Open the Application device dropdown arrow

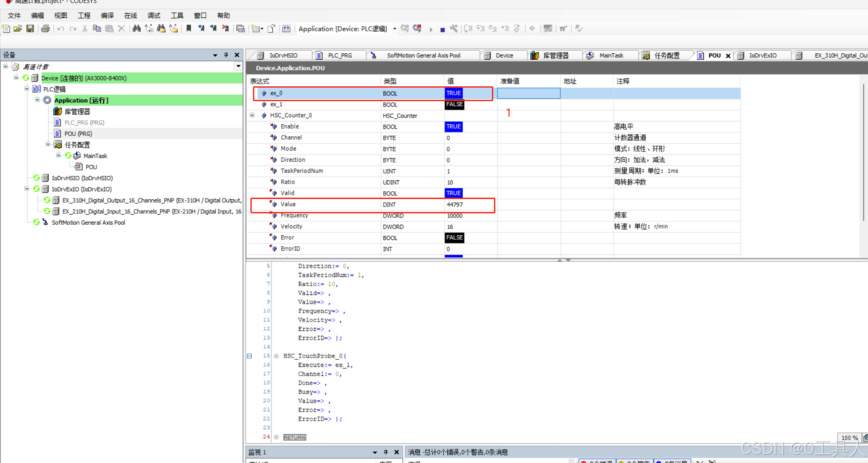(x=395, y=29)
